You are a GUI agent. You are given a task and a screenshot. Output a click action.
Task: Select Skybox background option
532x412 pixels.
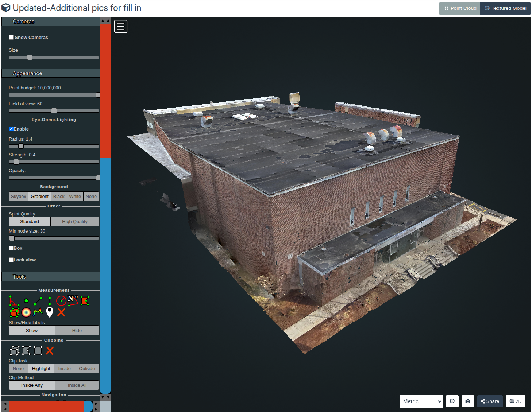pos(19,197)
